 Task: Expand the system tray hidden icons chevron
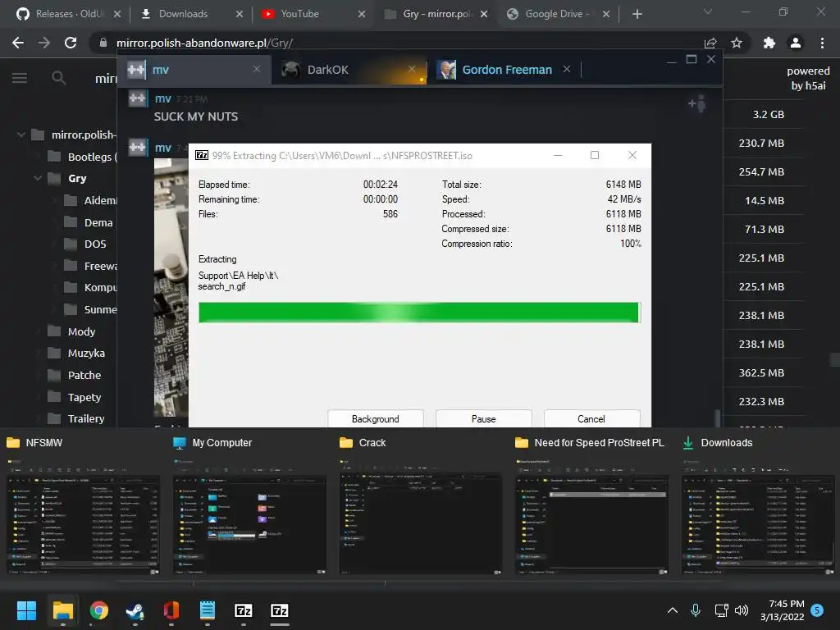point(673,610)
